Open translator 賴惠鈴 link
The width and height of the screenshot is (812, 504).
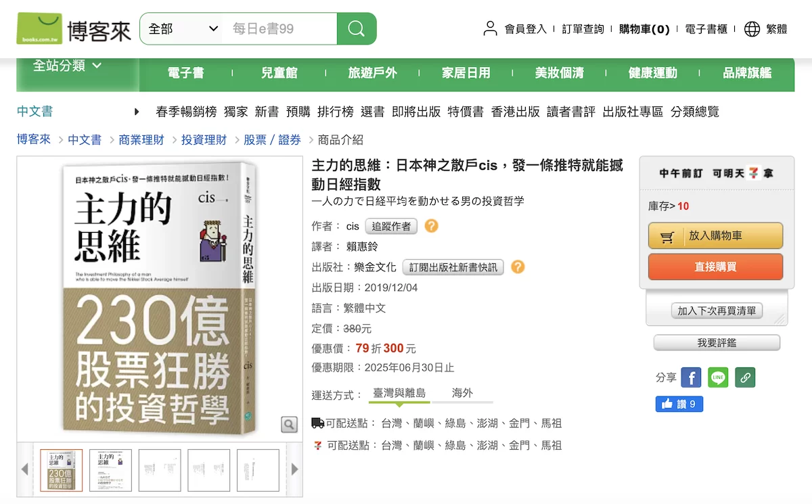pos(362,247)
